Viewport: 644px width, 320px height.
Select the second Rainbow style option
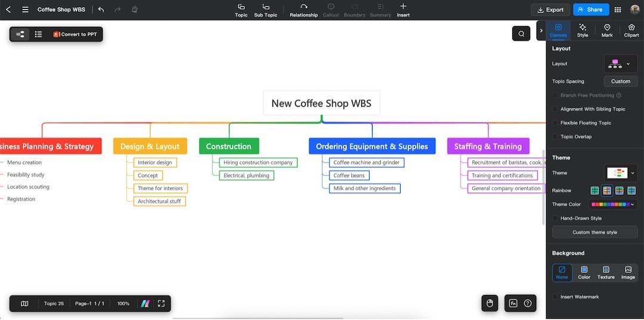tap(606, 190)
